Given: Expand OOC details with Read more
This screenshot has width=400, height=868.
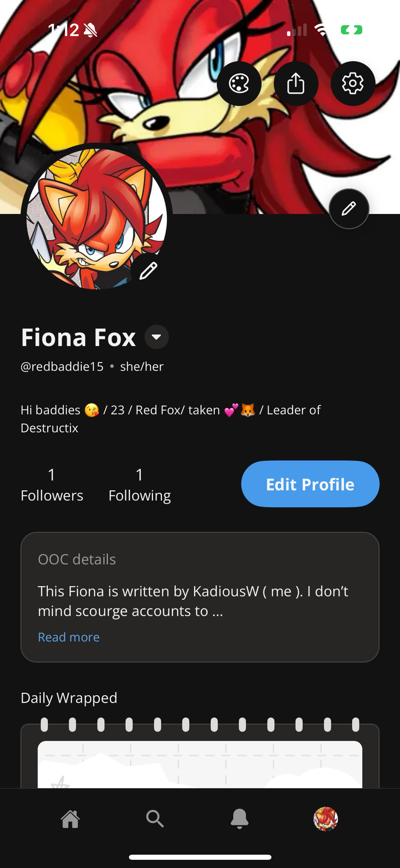Looking at the screenshot, I should (69, 637).
